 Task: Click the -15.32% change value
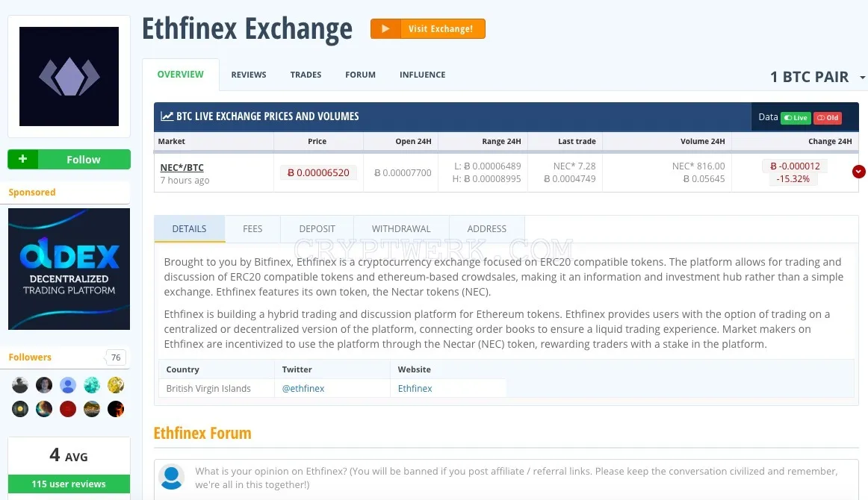[x=793, y=179]
